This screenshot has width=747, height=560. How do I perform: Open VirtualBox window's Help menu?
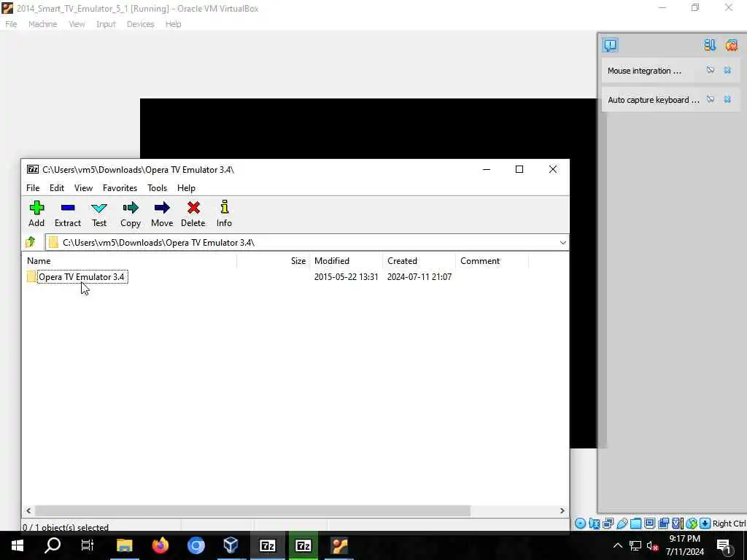(x=173, y=24)
